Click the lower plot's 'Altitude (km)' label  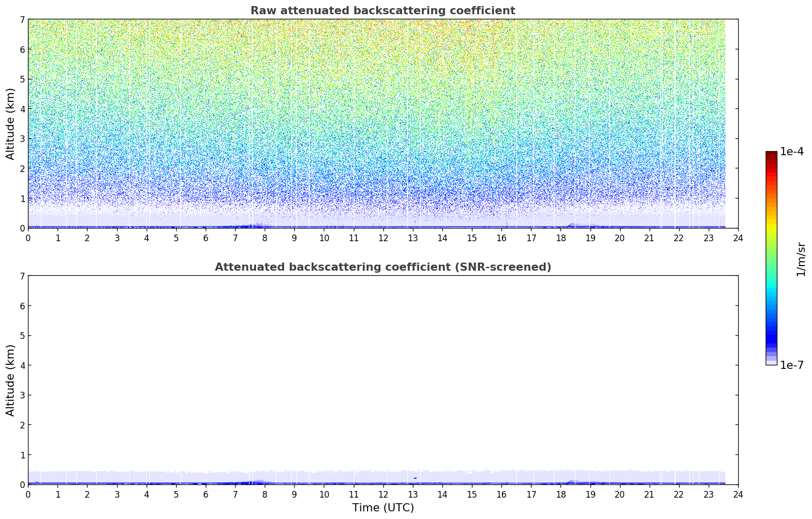coord(11,380)
